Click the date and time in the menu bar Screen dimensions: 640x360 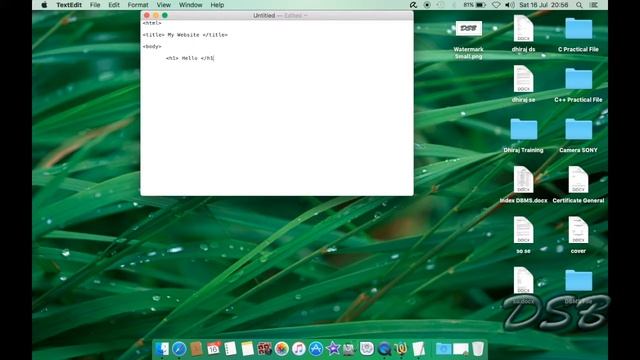(544, 5)
